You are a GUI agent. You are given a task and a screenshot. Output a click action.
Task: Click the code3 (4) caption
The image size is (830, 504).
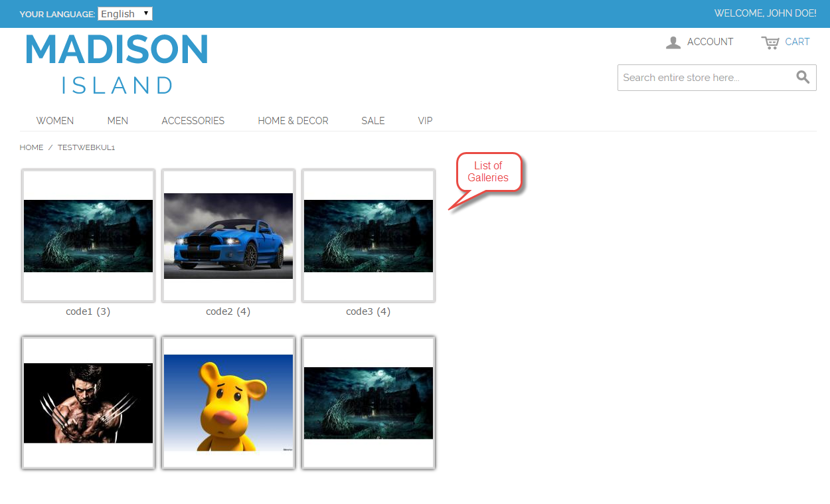click(x=369, y=311)
